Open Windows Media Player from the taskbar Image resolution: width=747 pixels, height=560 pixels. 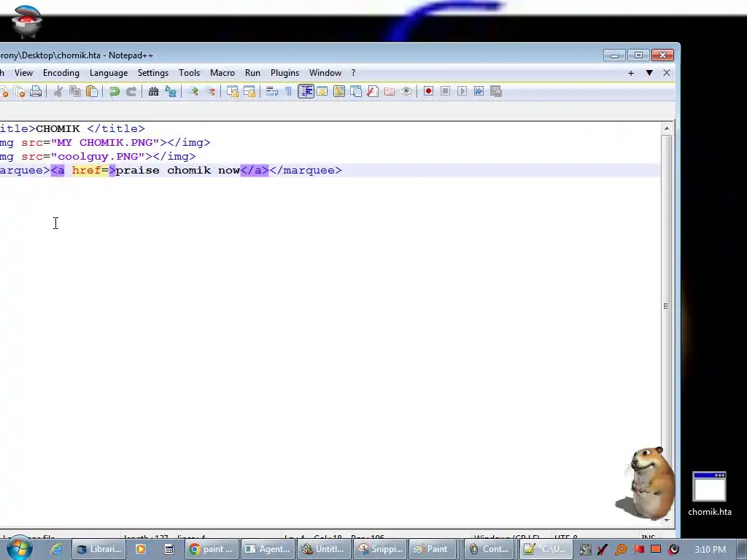[x=141, y=549]
